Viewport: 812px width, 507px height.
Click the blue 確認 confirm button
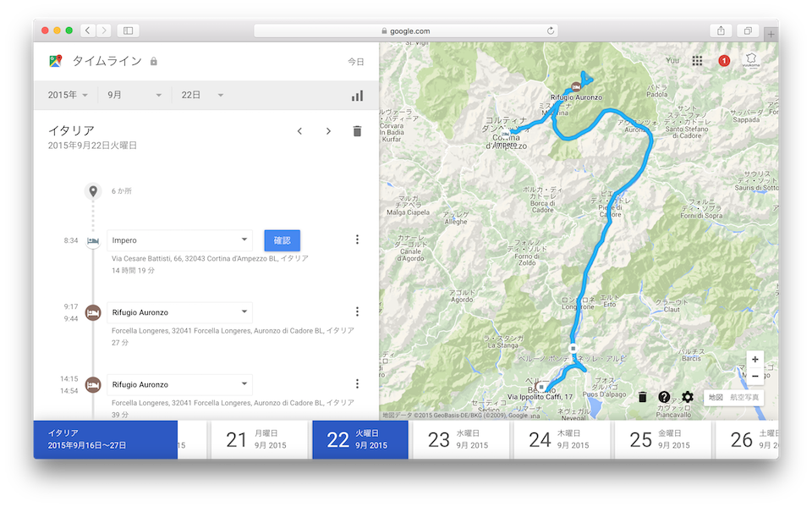tap(282, 240)
